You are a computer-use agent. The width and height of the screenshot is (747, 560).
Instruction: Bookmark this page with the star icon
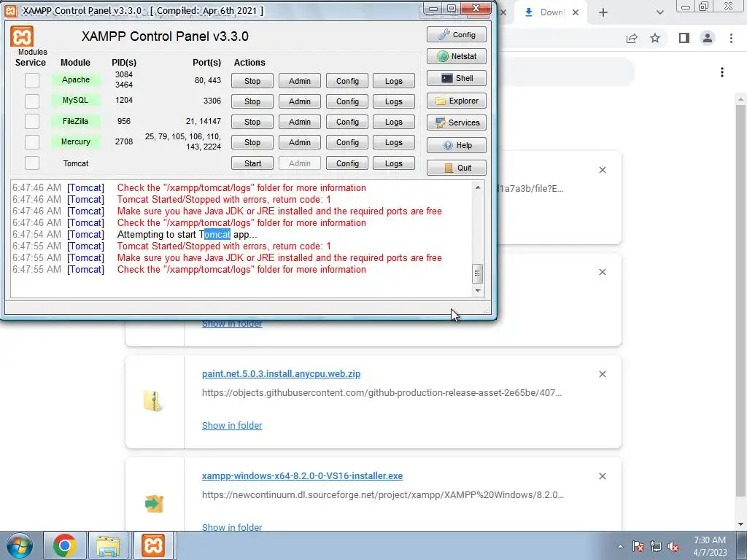pos(655,38)
